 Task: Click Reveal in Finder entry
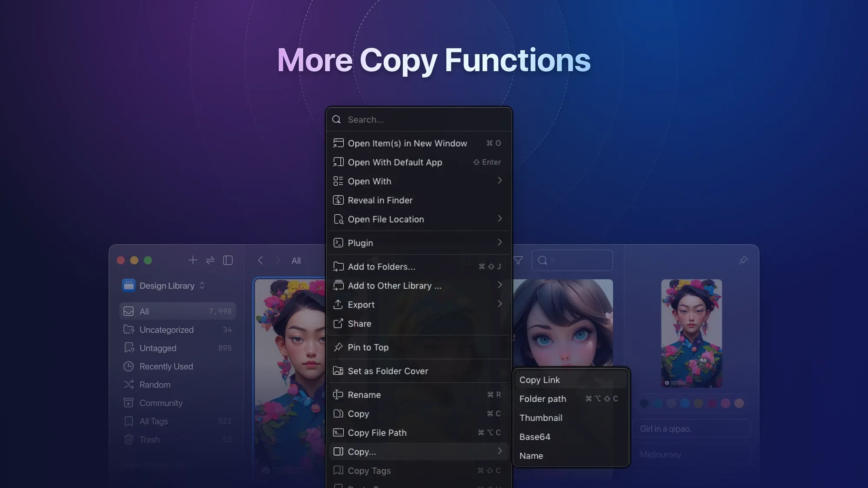coord(419,200)
